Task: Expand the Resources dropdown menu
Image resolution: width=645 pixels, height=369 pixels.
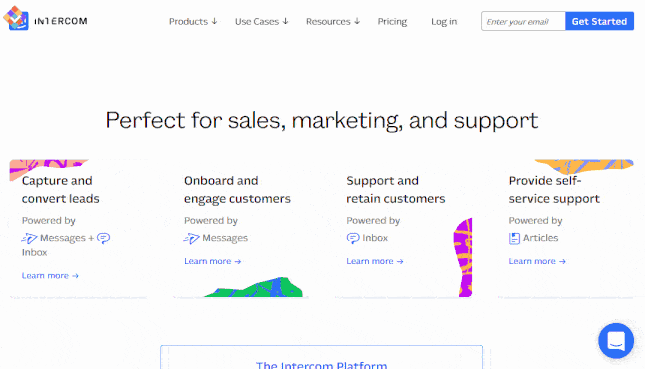Action: pos(333,21)
